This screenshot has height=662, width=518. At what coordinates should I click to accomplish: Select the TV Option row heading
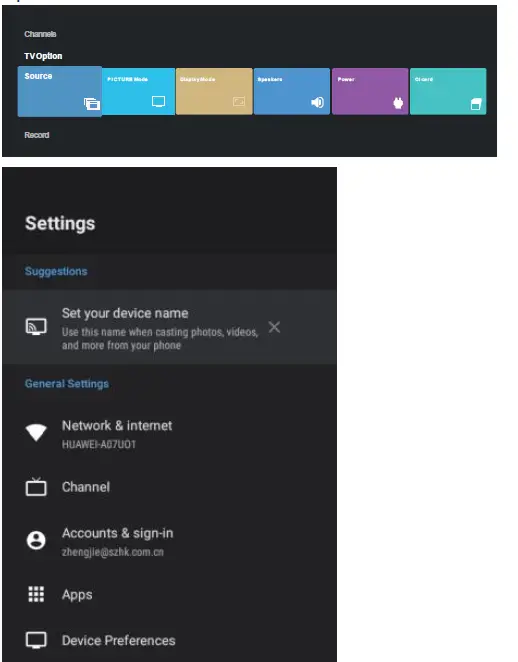43,56
